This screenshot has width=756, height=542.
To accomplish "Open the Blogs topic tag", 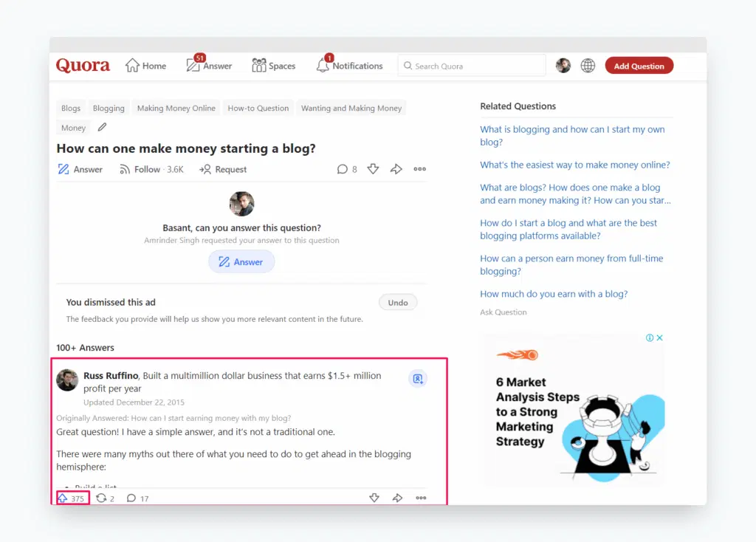I will (x=71, y=108).
